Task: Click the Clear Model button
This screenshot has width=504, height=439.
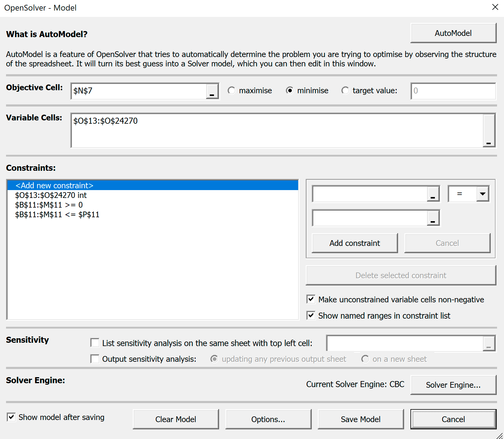Action: click(176, 419)
